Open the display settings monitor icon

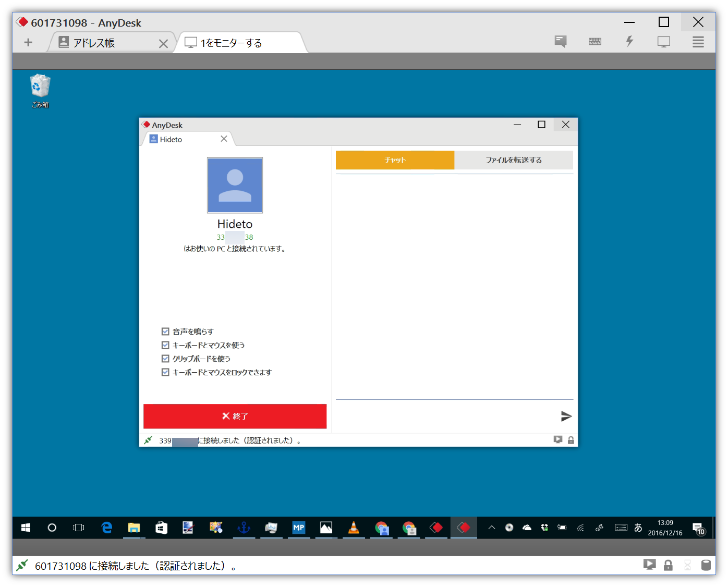[x=664, y=42]
